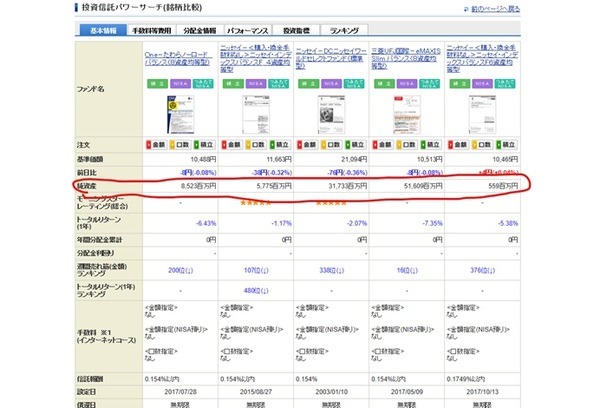This screenshot has width=600, height=408.
Task: Click the 16位 weekly sales ranking link
Action: (x=407, y=270)
